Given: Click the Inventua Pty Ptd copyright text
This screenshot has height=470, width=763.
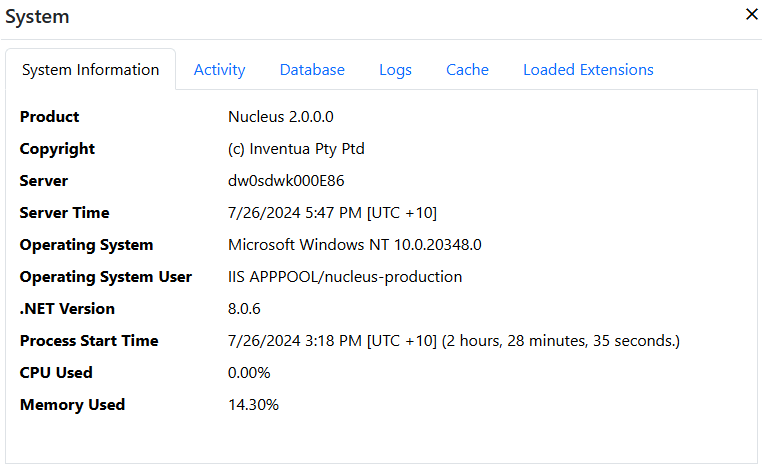Looking at the screenshot, I should click(296, 149).
